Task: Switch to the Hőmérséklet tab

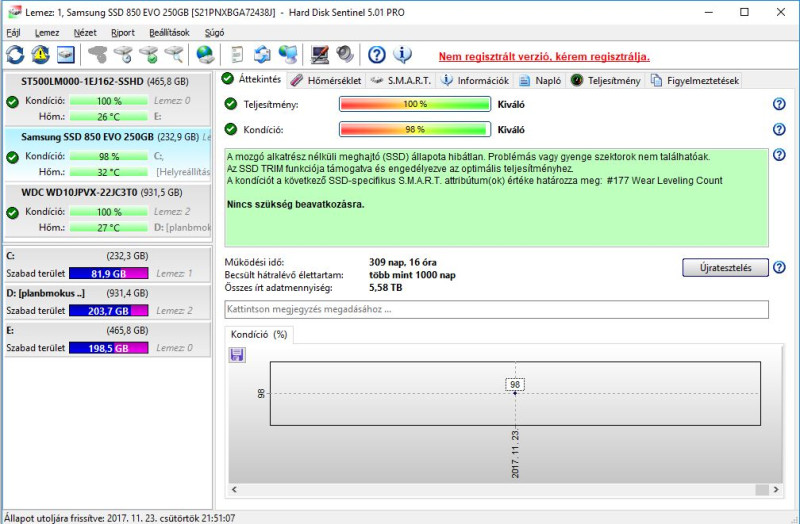Action: tap(327, 81)
